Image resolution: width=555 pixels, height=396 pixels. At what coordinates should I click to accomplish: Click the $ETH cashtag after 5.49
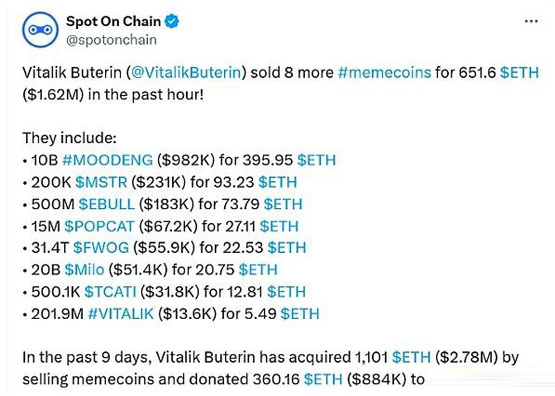[300, 314]
